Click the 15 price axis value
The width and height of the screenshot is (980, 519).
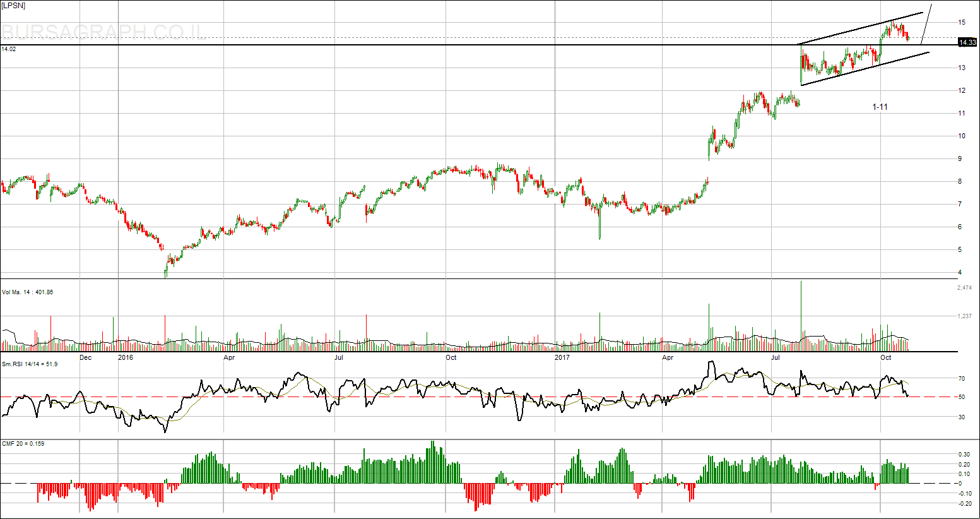click(962, 22)
